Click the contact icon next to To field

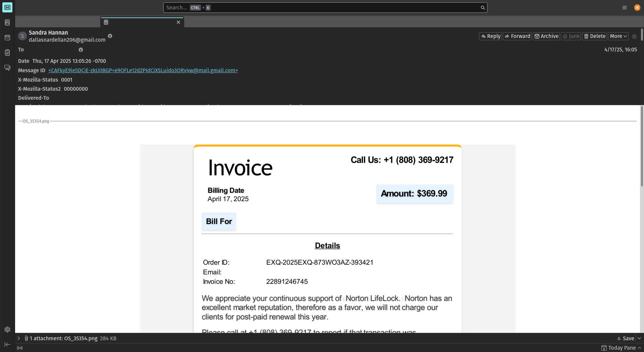(81, 50)
